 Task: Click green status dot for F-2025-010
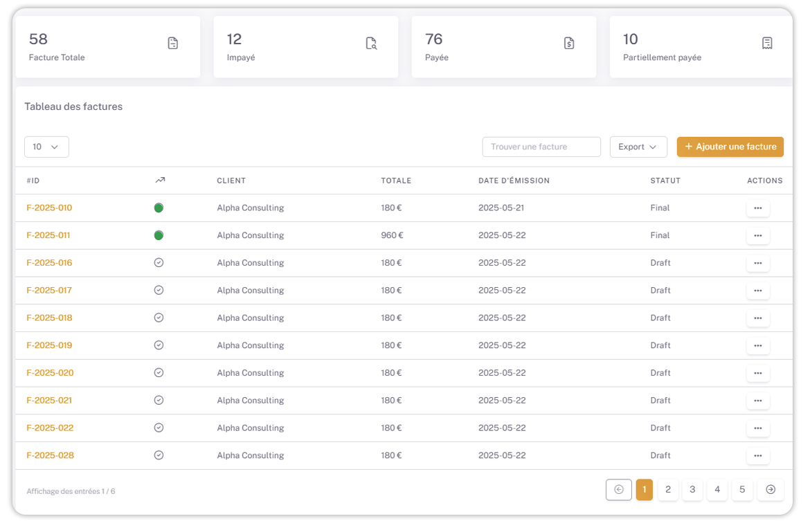159,208
